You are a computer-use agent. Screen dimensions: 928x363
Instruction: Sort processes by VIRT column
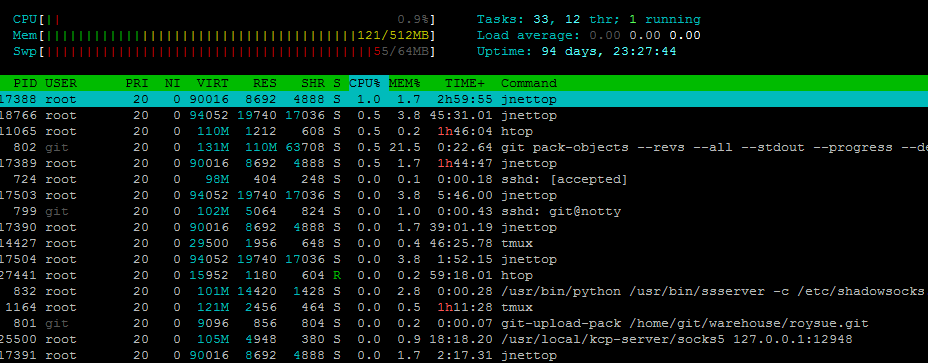click(212, 83)
